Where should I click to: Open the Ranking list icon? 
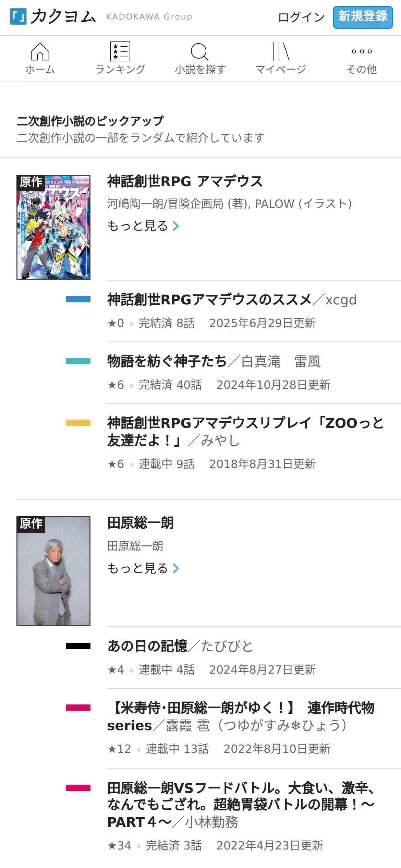(x=120, y=52)
